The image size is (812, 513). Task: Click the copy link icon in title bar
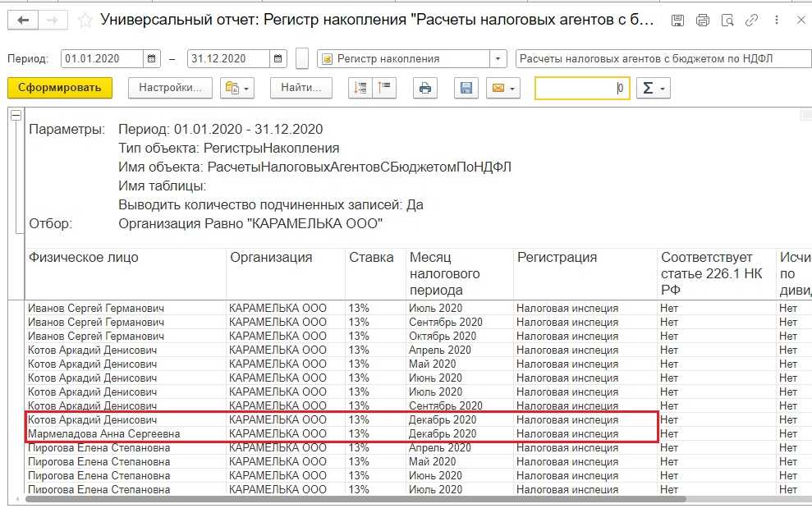(x=751, y=21)
